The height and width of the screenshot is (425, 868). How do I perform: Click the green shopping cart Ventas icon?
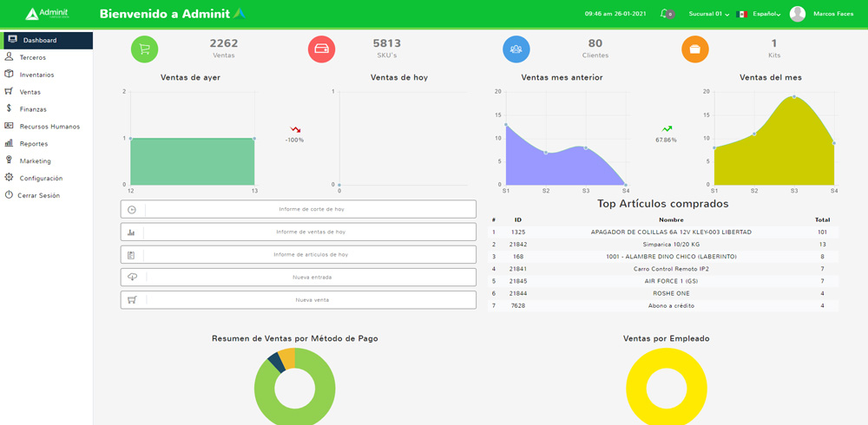pos(144,49)
